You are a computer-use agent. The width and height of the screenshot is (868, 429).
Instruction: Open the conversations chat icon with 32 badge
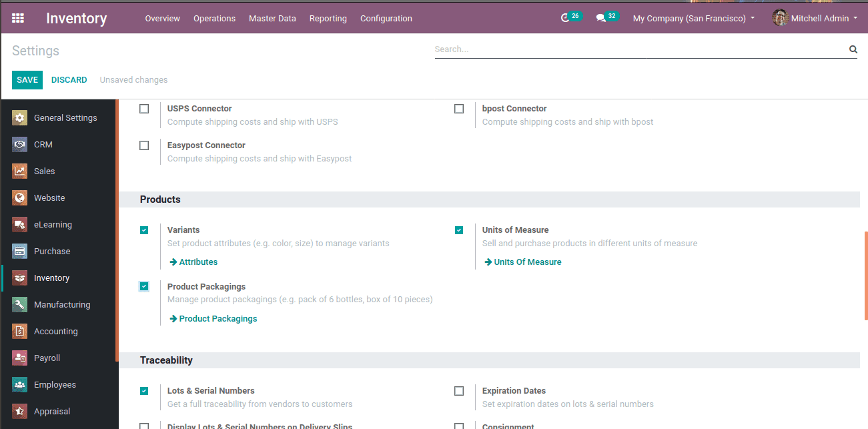point(600,18)
